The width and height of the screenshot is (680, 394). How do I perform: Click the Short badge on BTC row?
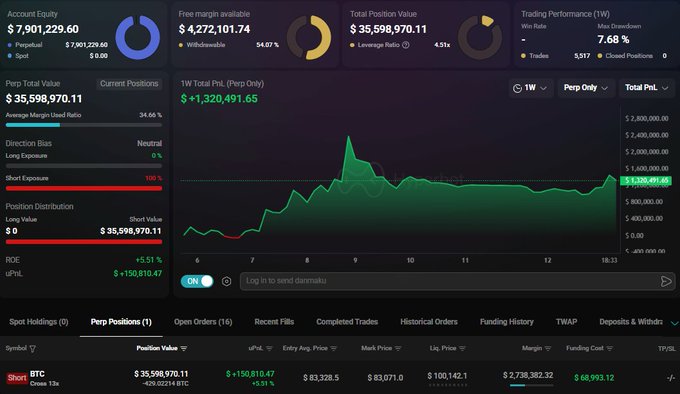point(17,378)
